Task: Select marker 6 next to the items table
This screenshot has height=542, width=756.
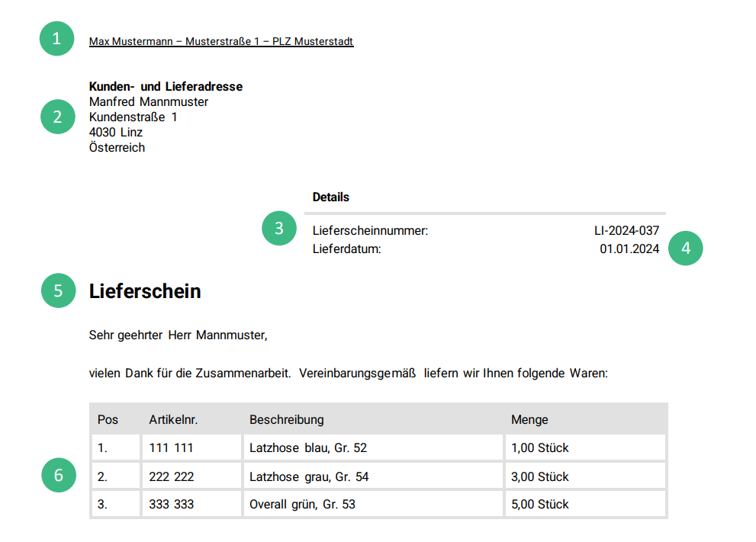Action: (x=59, y=475)
